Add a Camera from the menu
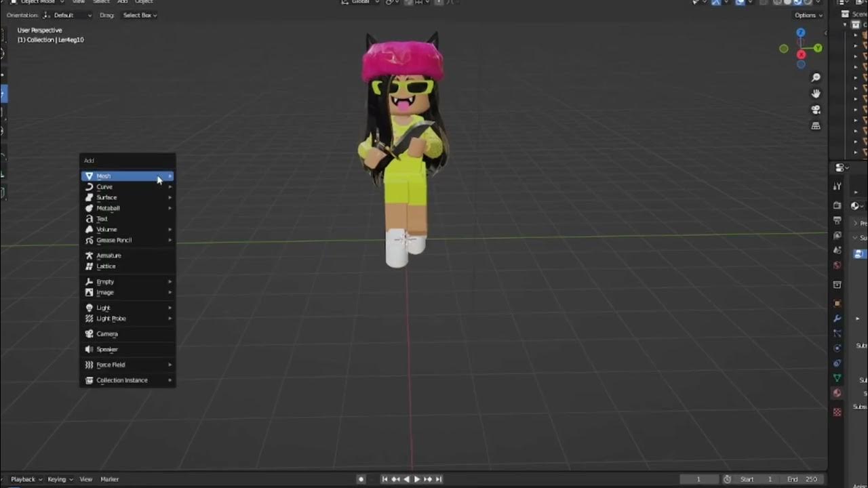Image resolution: width=868 pixels, height=488 pixels. click(x=127, y=334)
